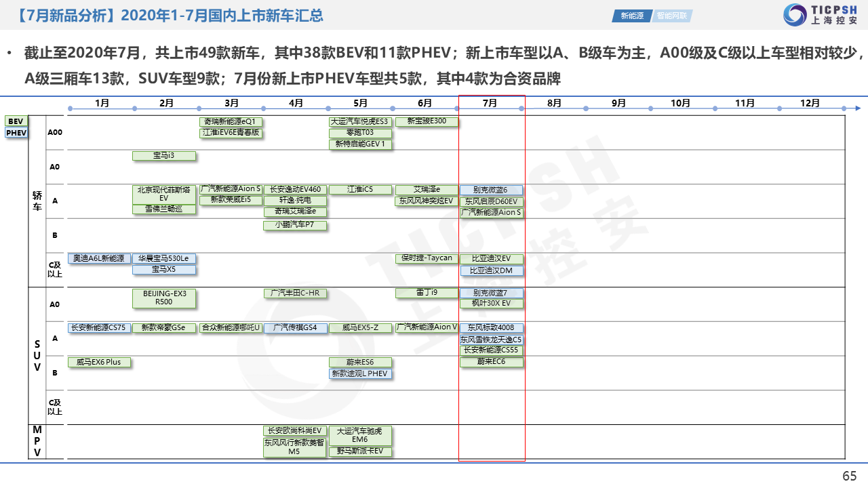This screenshot has height=488, width=868.
Task: Click the 比亚迪汉EV box
Action: tap(492, 259)
